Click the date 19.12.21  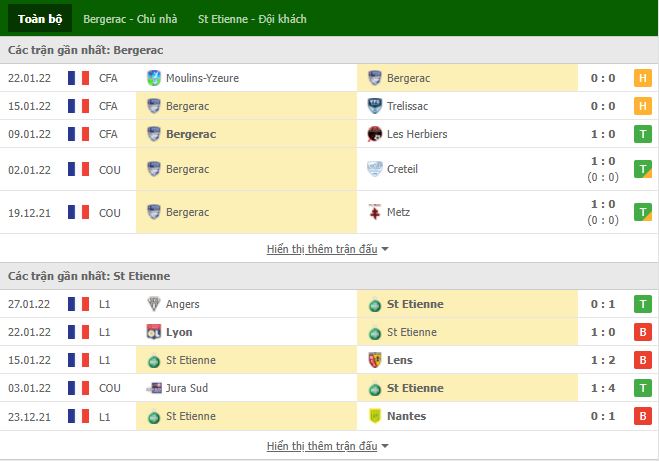(x=29, y=213)
